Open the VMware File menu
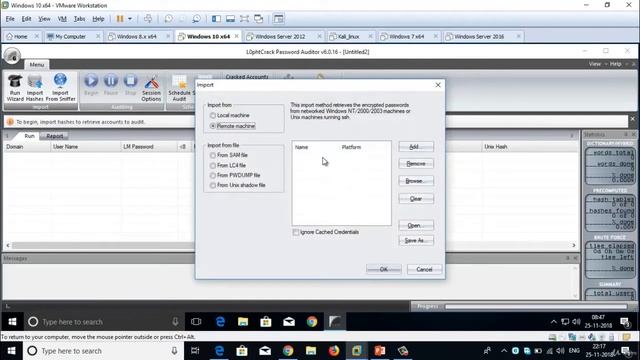 point(10,19)
